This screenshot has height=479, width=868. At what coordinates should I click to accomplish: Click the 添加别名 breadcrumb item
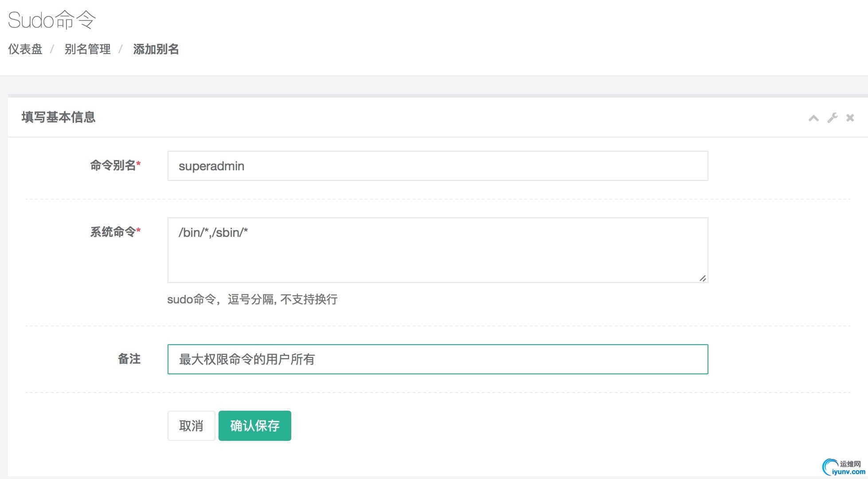click(156, 49)
